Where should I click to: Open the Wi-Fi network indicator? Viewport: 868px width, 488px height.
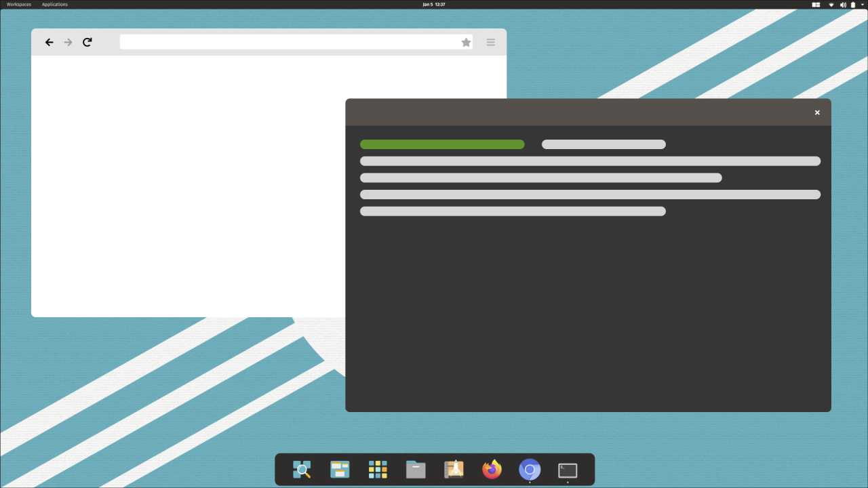pos(831,5)
